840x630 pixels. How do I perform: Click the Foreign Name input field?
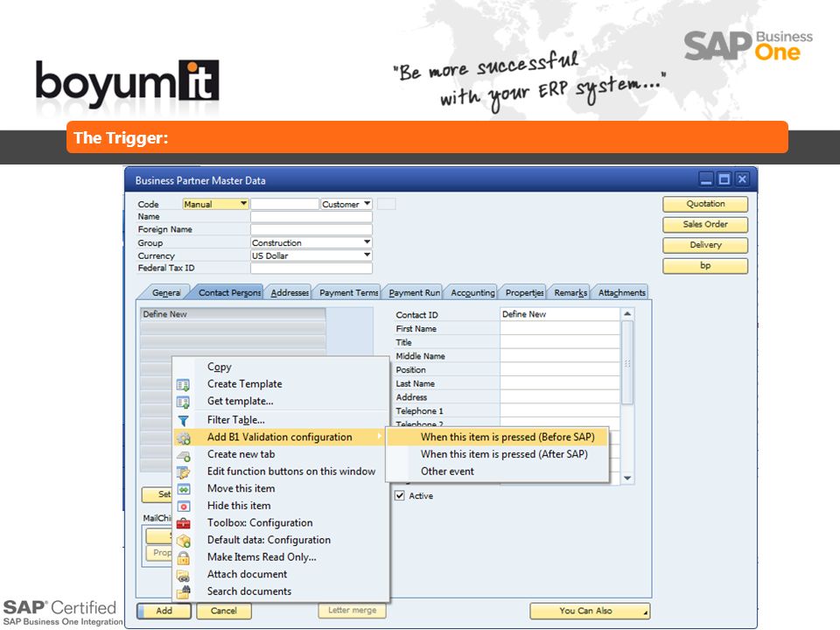(x=311, y=229)
